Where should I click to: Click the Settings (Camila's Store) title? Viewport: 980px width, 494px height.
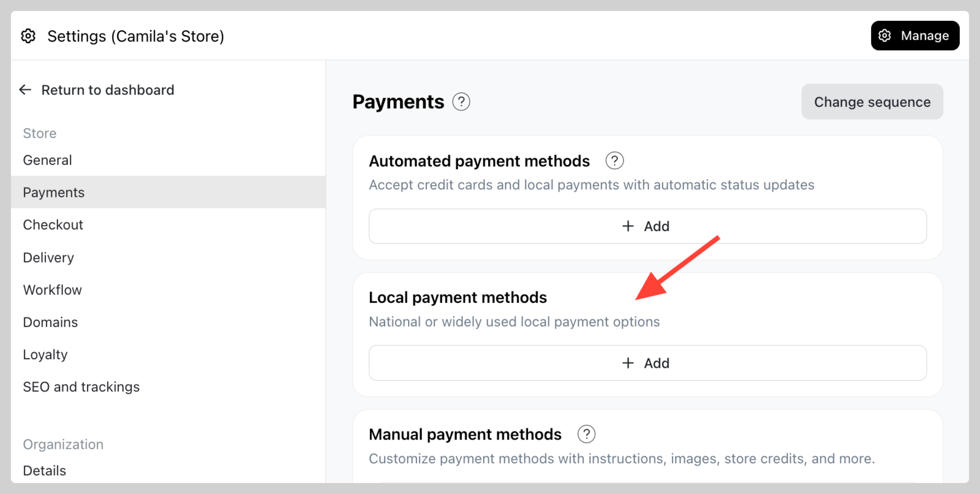pos(136,36)
